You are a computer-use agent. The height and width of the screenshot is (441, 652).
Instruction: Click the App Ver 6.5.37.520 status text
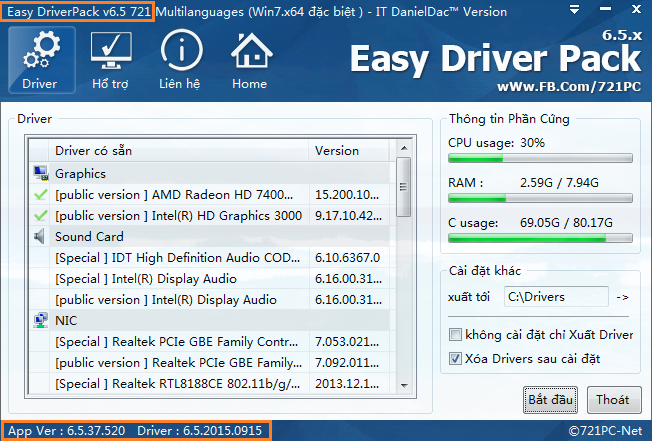tap(67, 431)
